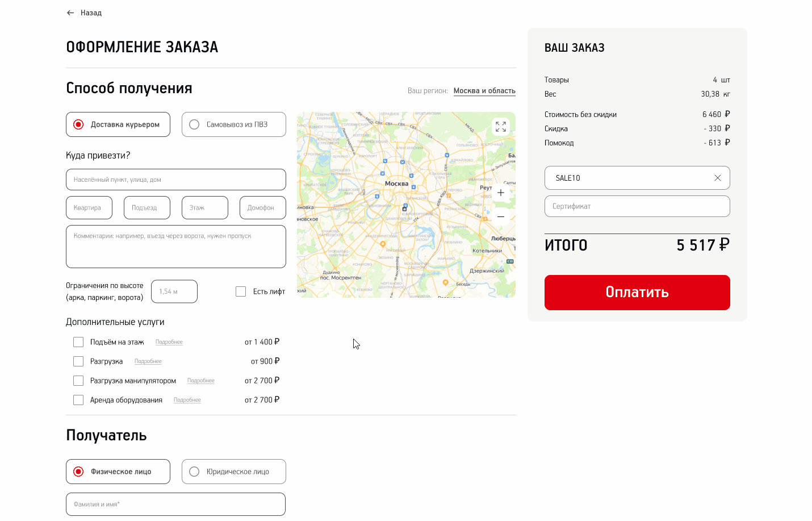The height and width of the screenshot is (521, 812).
Task: Zoom in on the map
Action: pos(500,193)
